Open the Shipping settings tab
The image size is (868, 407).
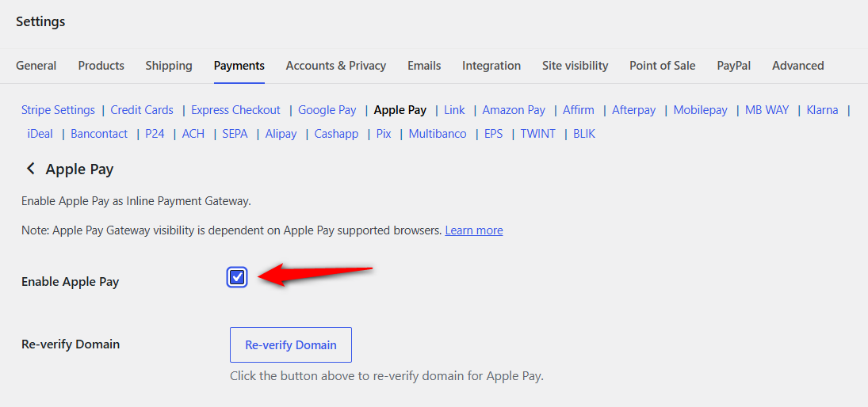click(169, 66)
